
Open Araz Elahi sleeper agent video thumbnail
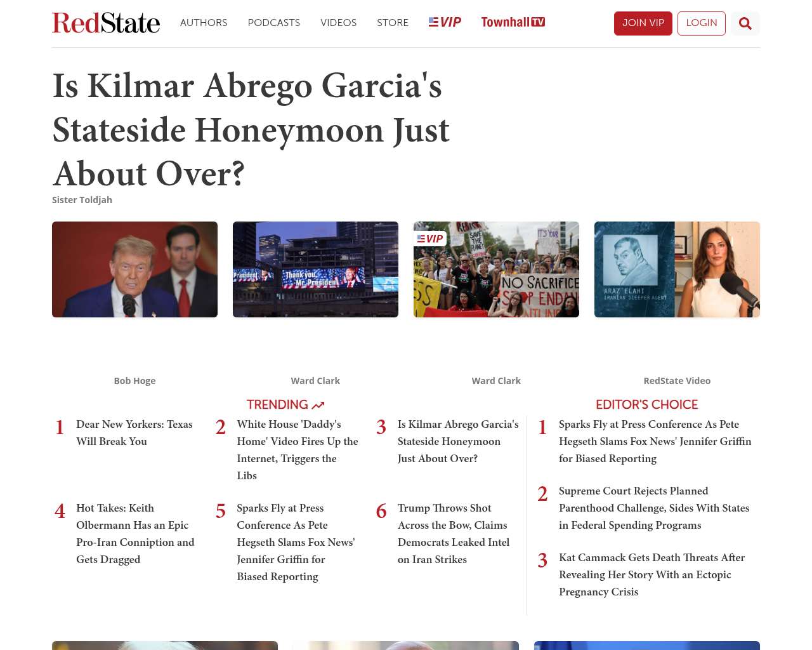pos(677,269)
